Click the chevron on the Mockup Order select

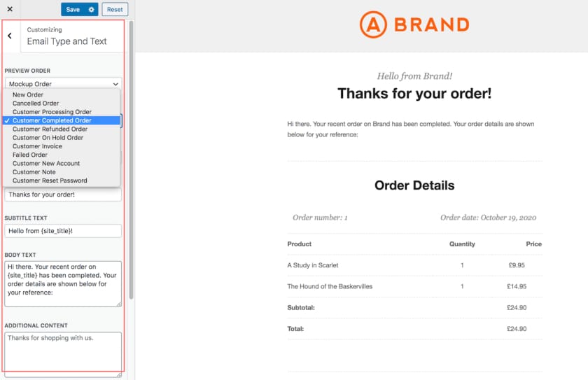coord(115,84)
